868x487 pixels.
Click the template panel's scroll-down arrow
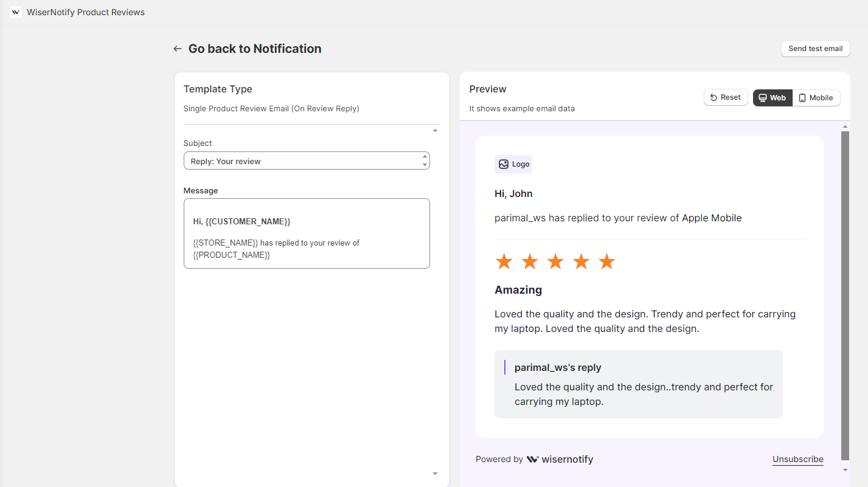435,474
